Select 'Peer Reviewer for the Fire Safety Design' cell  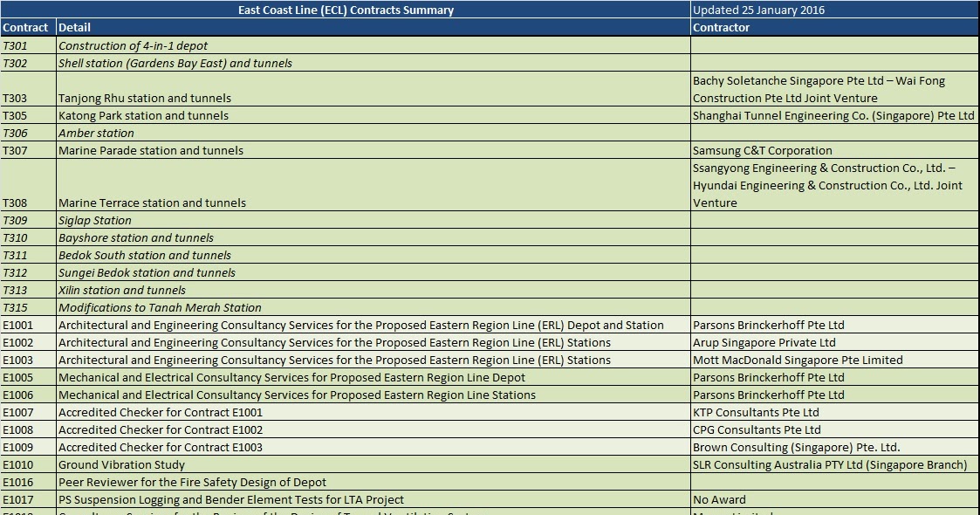(x=373, y=483)
